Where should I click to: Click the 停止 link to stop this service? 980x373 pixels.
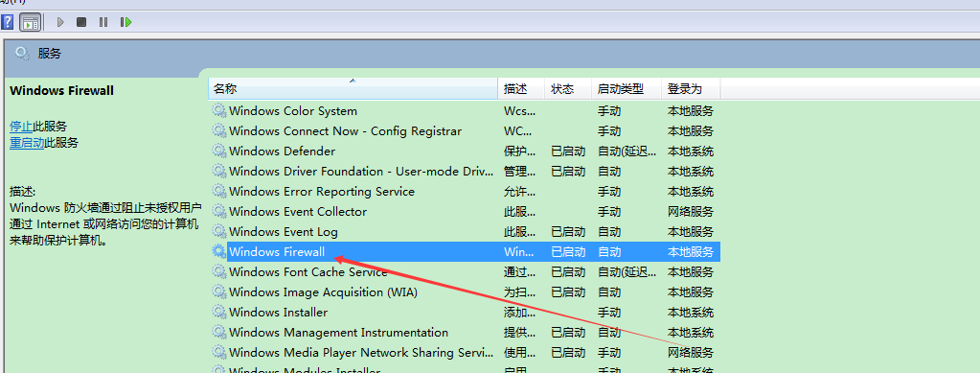21,126
